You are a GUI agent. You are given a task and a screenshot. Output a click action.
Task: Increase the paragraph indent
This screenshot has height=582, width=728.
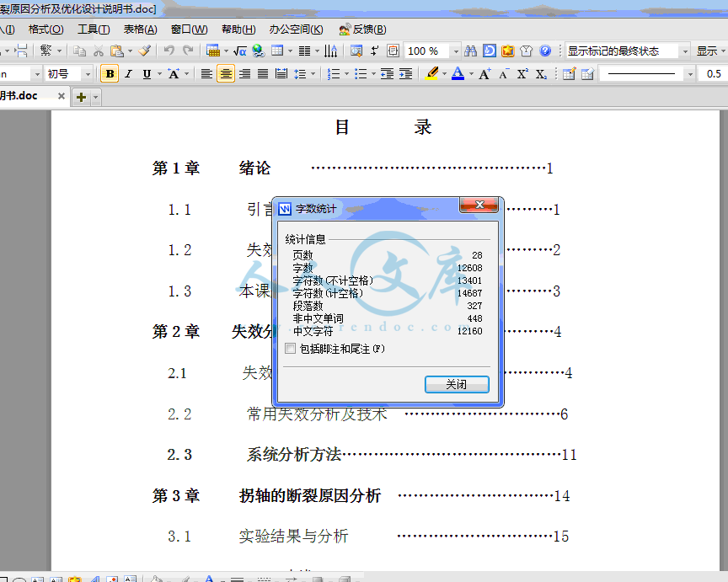click(x=405, y=74)
